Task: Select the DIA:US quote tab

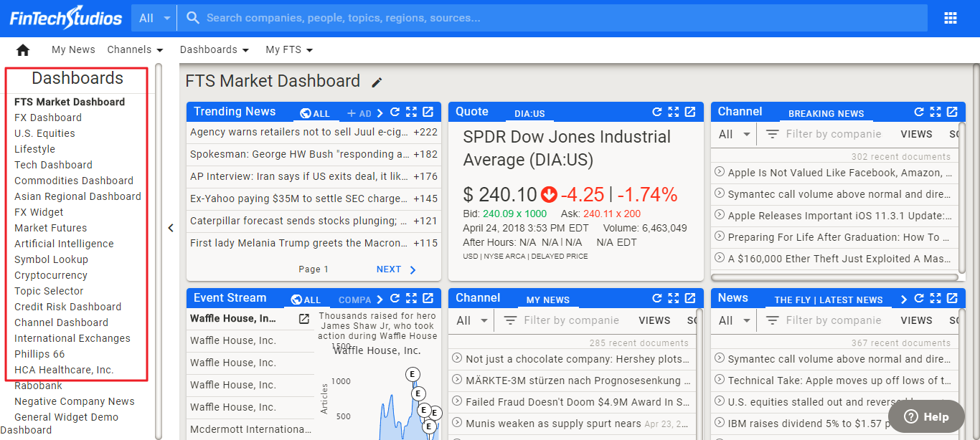Action: (529, 113)
